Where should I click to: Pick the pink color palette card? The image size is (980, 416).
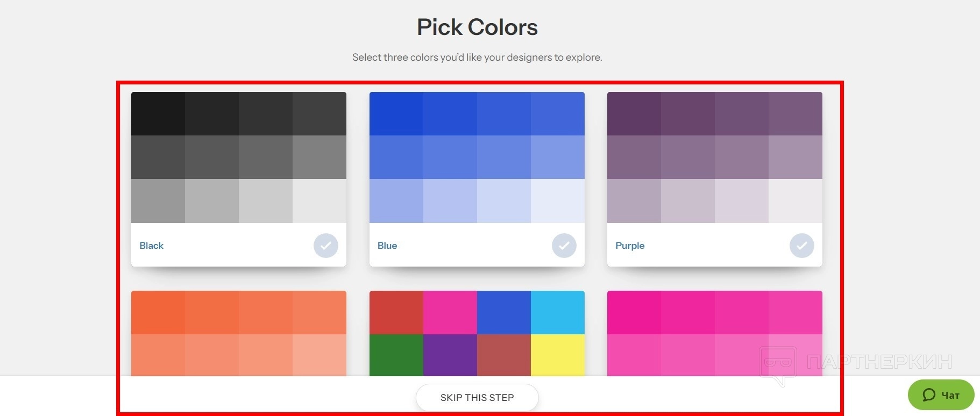click(714, 333)
